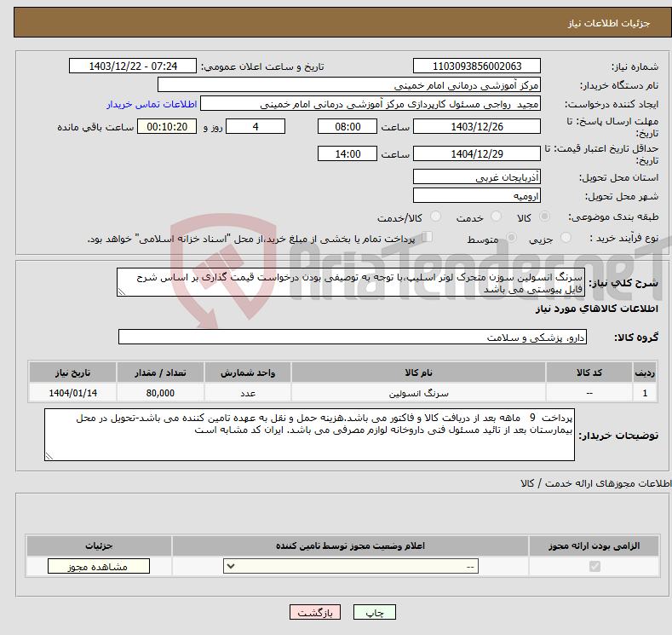Image resolution: width=672 pixels, height=635 pixels.
Task: Click the quantity cell 80,000
Action: point(160,393)
